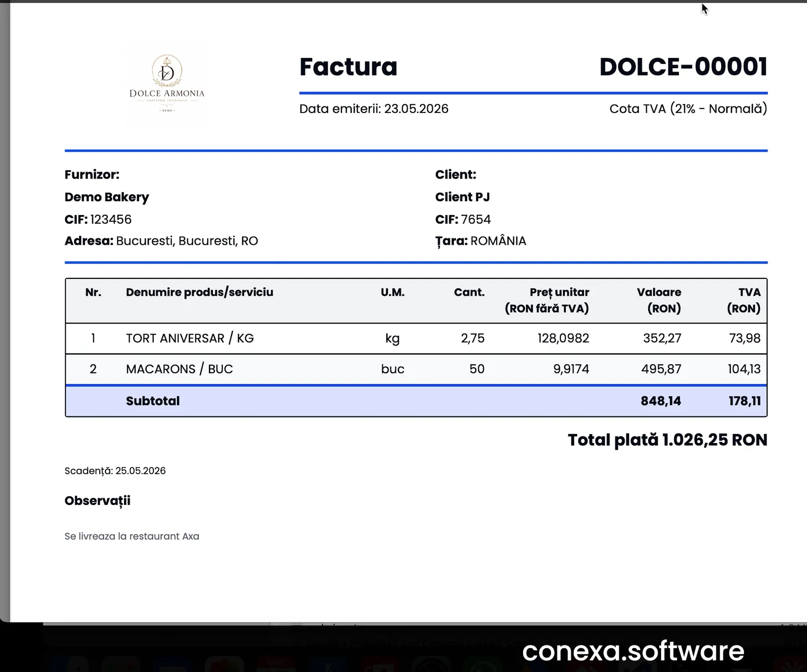Viewport: 807px width, 672px height.
Task: Click the value cell 352,27
Action: click(662, 339)
